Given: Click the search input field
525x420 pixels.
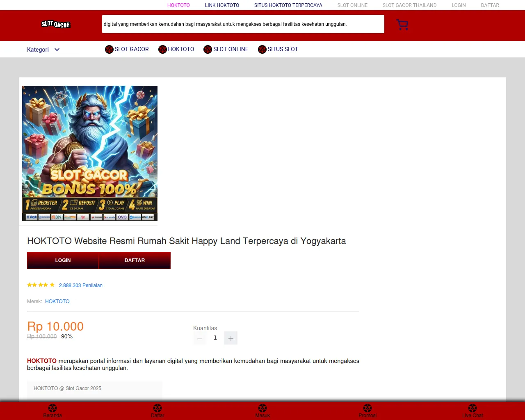Looking at the screenshot, I should pos(243,24).
